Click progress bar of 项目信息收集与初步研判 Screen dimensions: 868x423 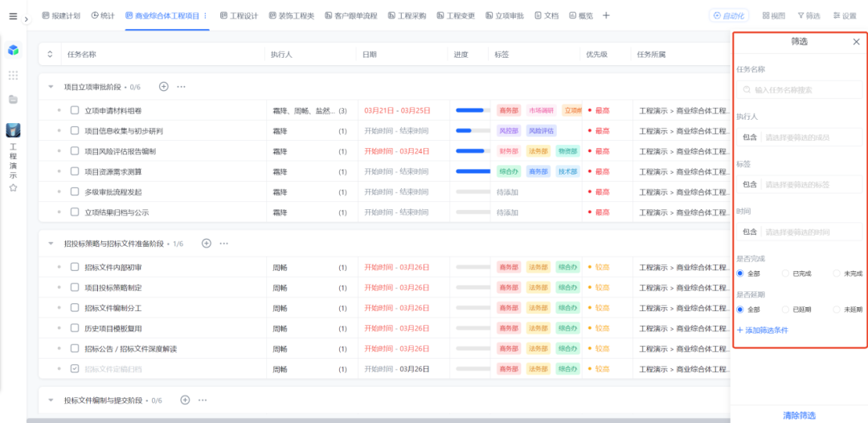473,130
